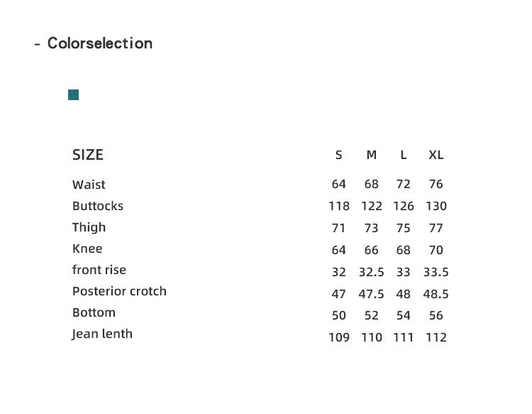
Task: Click the SIZE header label
Action: [x=88, y=155]
